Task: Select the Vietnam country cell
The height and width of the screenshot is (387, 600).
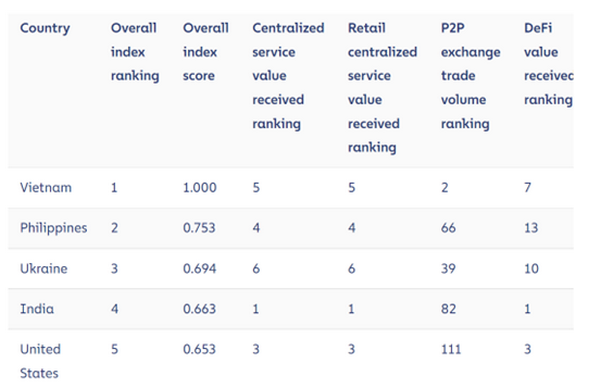Action: pyautogui.click(x=46, y=188)
